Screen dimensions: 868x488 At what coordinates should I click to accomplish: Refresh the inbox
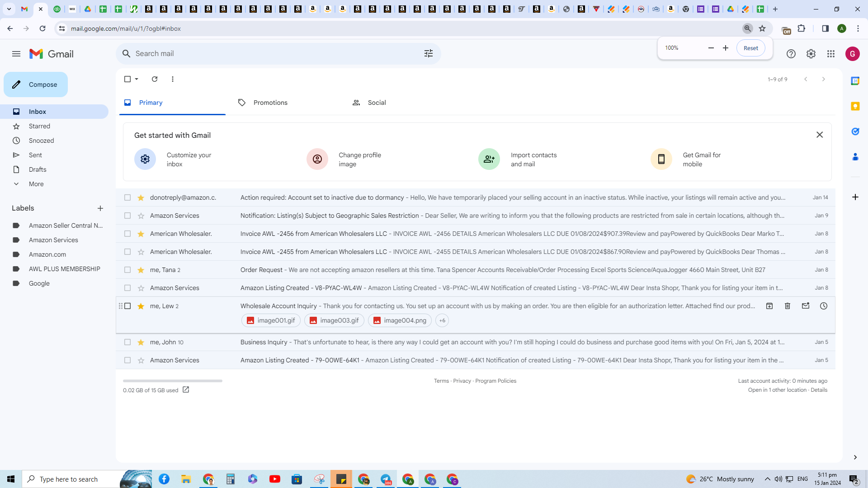point(155,79)
